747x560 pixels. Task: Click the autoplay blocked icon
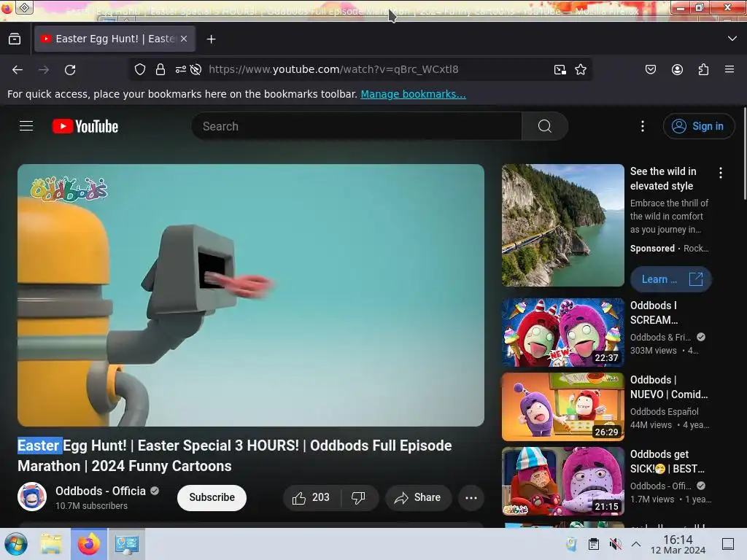click(x=196, y=69)
